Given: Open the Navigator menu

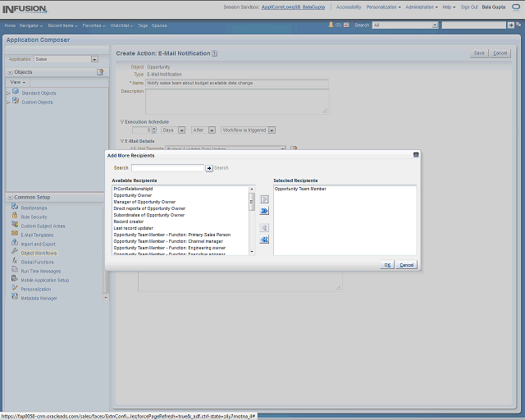Looking at the screenshot, I should coord(33,25).
